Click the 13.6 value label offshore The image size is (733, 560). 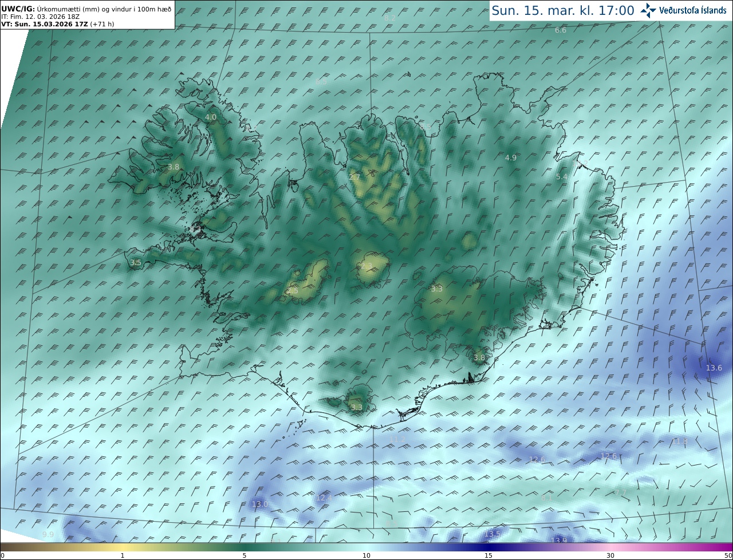[714, 368]
